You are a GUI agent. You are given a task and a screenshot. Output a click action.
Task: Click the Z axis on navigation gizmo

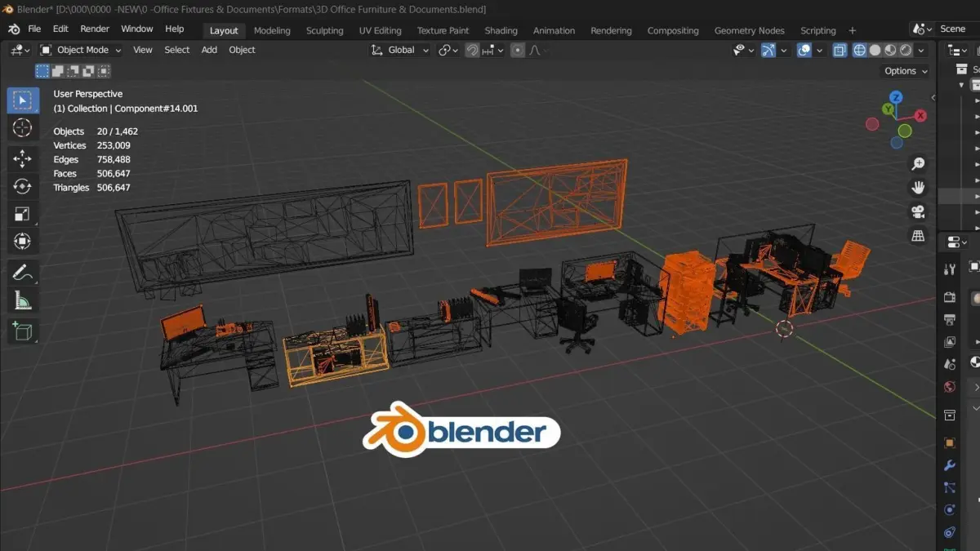tap(896, 97)
